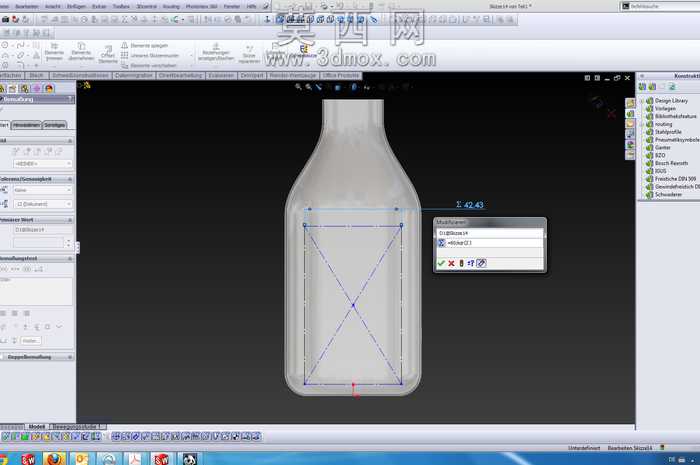The image size is (700, 465).
Task: Collapse the Bemaßungstext section
Action: [70, 258]
